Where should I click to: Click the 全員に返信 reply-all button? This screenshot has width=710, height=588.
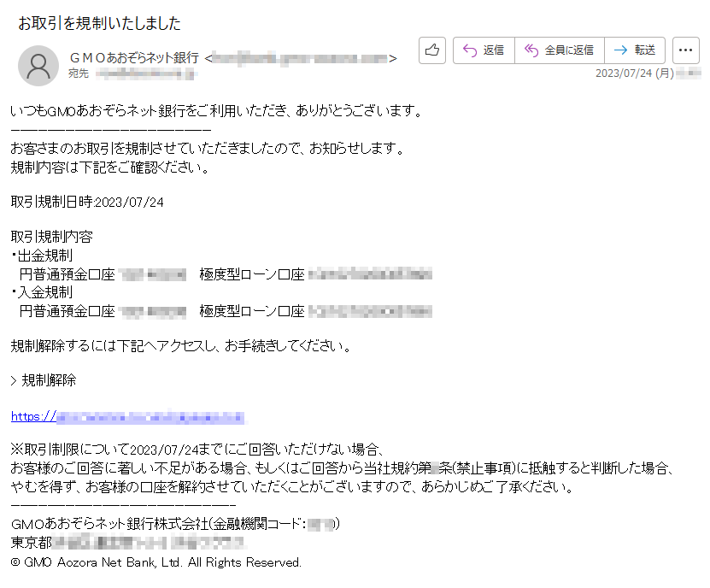(x=560, y=50)
